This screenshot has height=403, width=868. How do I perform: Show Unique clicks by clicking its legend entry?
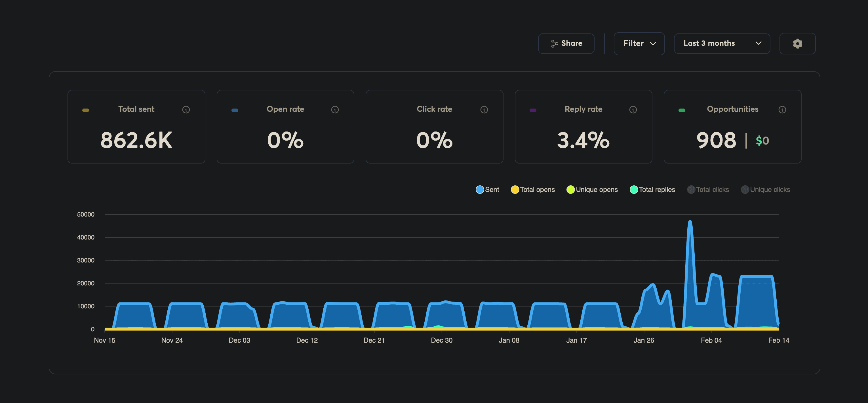coord(766,189)
